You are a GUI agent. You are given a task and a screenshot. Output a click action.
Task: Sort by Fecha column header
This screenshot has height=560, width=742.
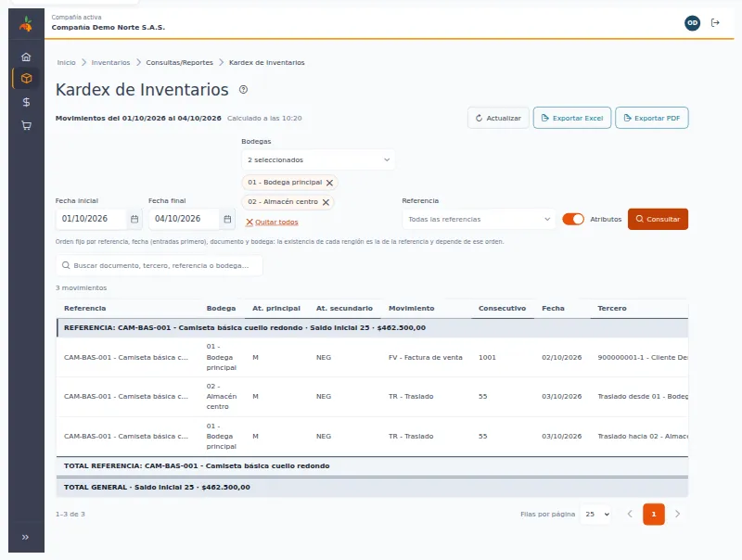pyautogui.click(x=553, y=309)
